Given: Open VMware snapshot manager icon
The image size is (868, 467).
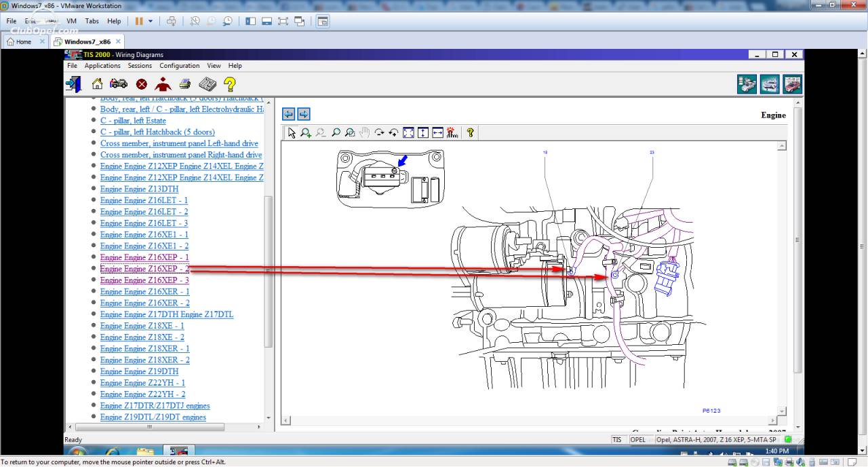Looking at the screenshot, I should click(x=227, y=21).
